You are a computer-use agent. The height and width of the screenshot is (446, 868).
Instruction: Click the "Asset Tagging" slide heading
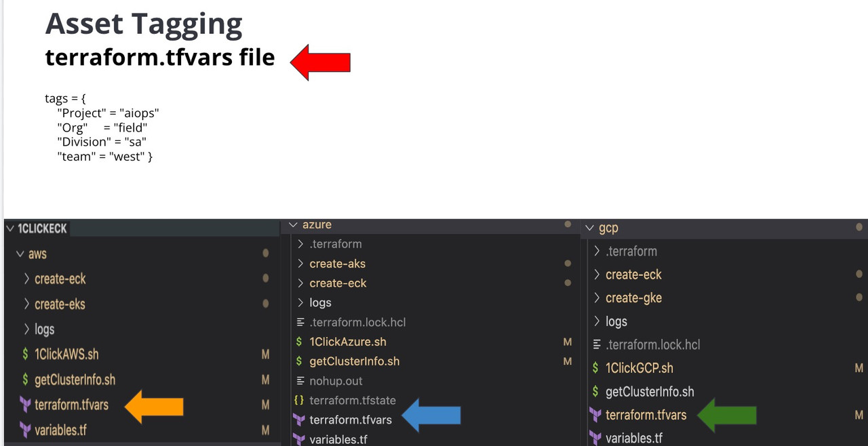[144, 24]
